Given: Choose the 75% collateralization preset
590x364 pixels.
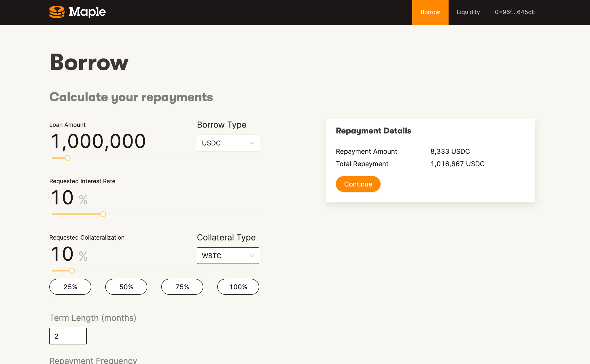Looking at the screenshot, I should click(x=182, y=287).
